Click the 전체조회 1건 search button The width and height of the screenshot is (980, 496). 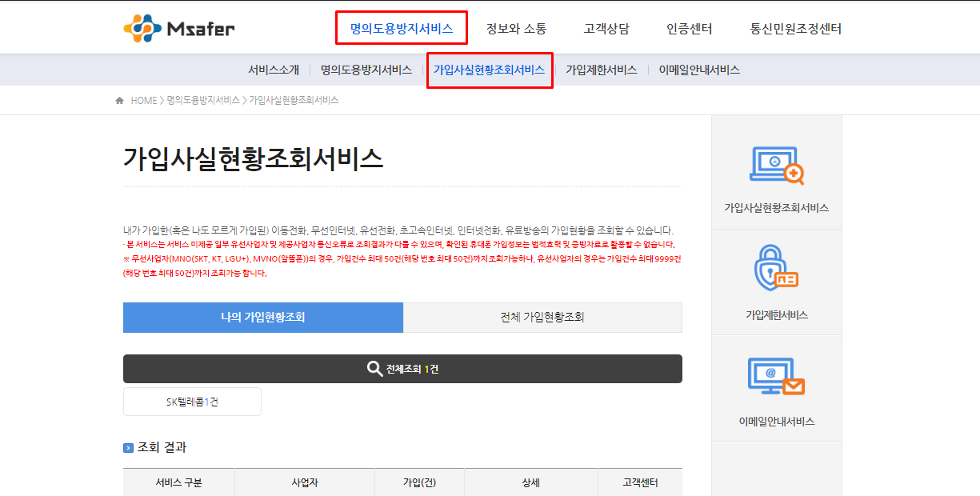402,368
